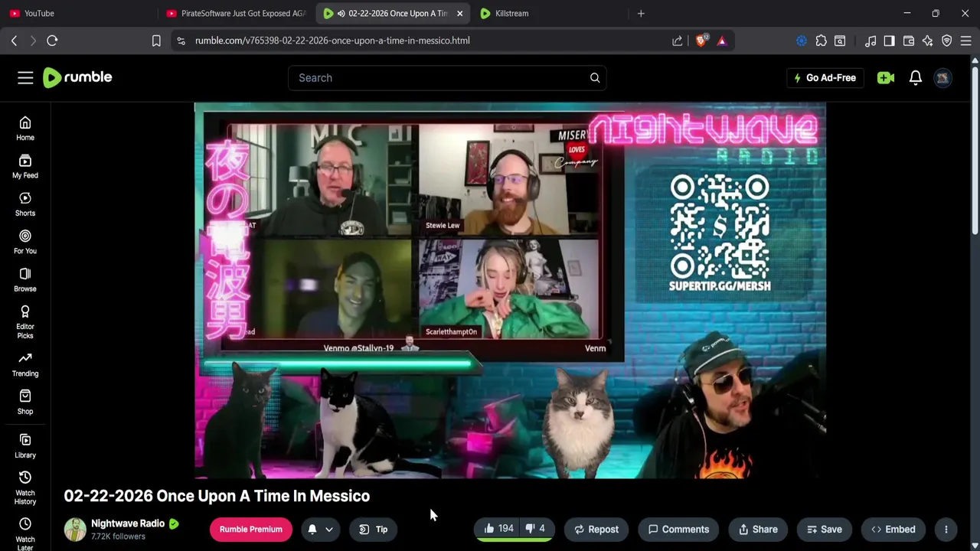The width and height of the screenshot is (980, 551).
Task: Click the Repost button
Action: point(596,529)
